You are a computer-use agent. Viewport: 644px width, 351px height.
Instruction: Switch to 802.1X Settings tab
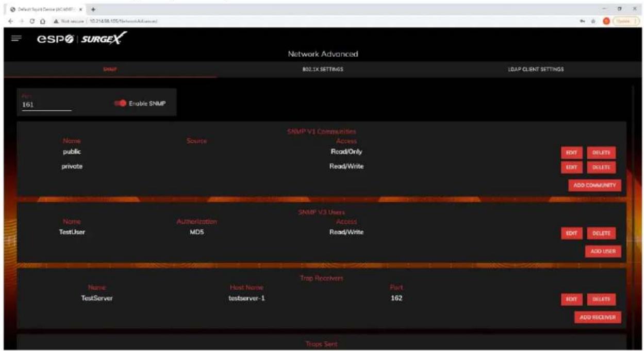tap(323, 70)
